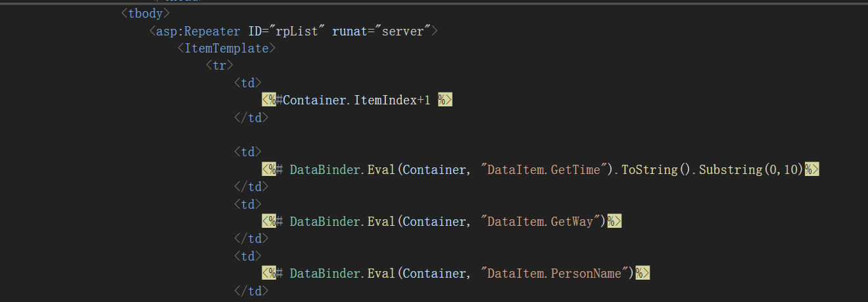Click the opening tbody tag

145,13
